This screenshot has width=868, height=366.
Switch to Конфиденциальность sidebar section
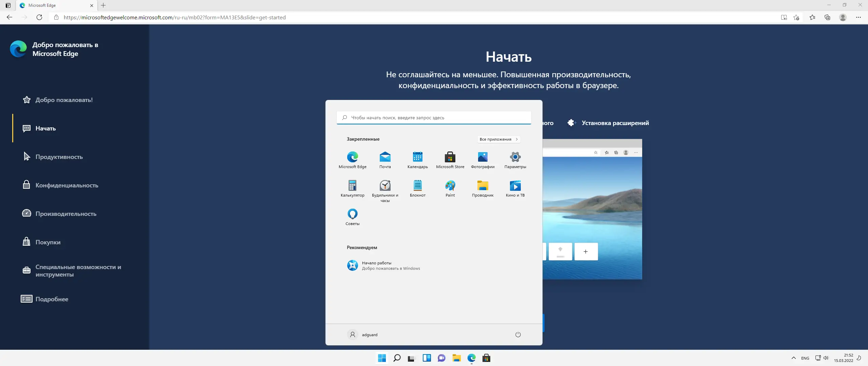point(66,185)
